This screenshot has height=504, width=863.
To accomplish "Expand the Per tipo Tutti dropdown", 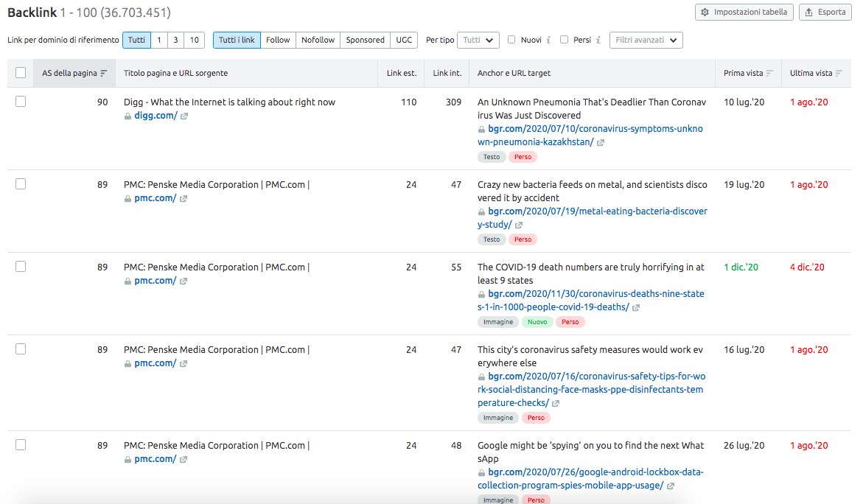I will tap(478, 40).
